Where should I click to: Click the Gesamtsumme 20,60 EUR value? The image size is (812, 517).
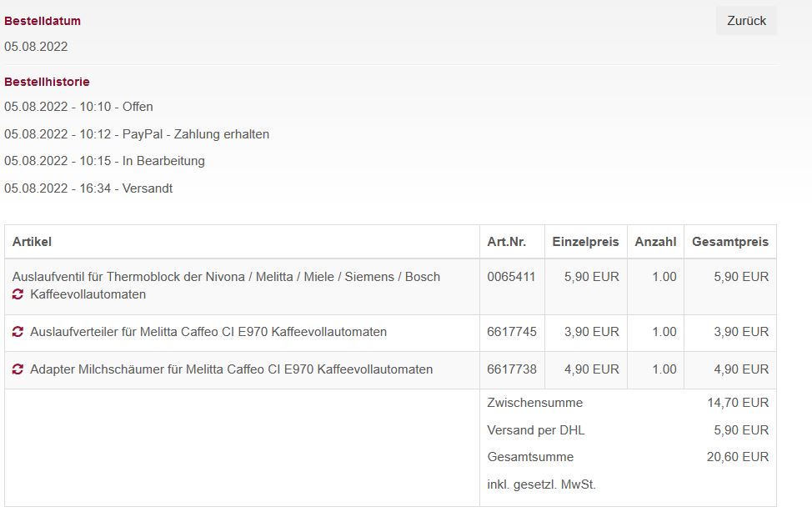click(x=738, y=457)
